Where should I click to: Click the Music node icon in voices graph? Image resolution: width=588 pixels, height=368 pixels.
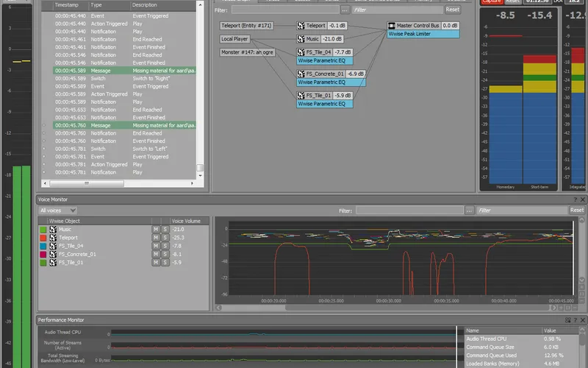(x=301, y=39)
